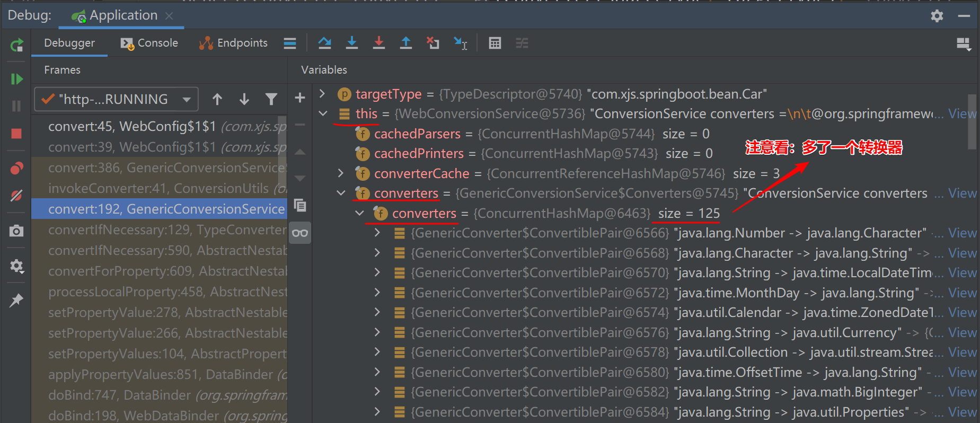
Task: Open debug tool window options gear
Action: tap(937, 16)
